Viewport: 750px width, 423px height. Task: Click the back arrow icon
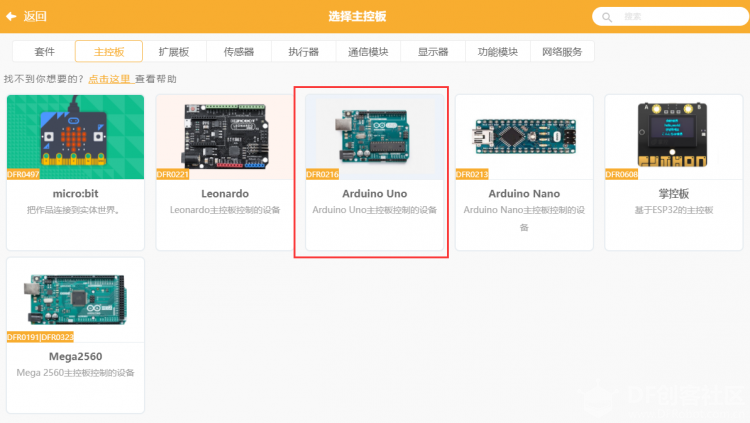pyautogui.click(x=11, y=16)
